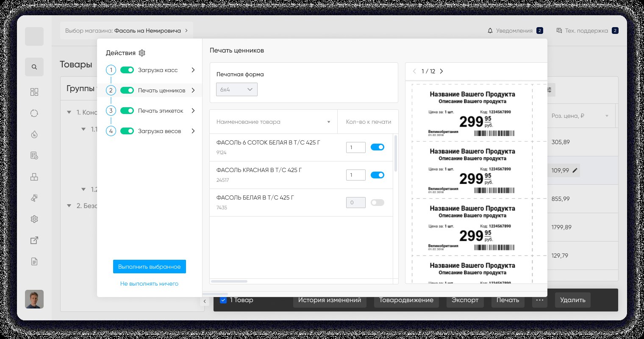This screenshot has width=644, height=339.
Task: Expand the Загрузка касс chevron arrow
Action: pyautogui.click(x=193, y=70)
